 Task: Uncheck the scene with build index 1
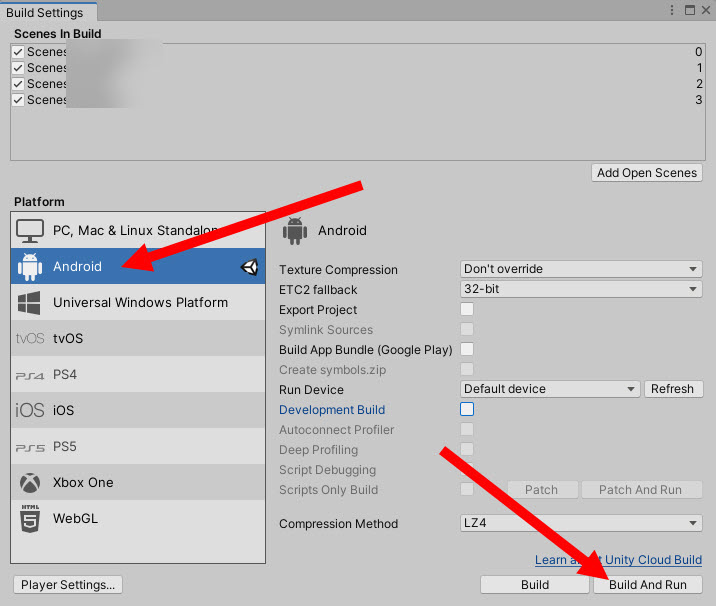tap(18, 68)
